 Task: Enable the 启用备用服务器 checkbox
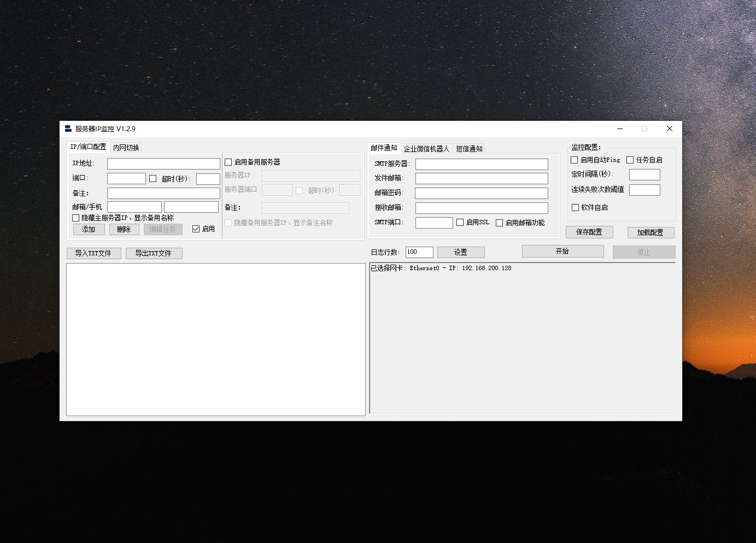[x=228, y=162]
